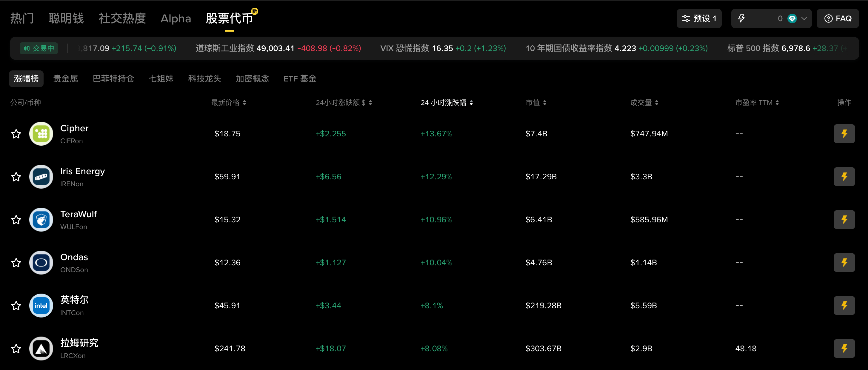Screen dimensions: 868x370
Task: Star the 英特尔 INTCon row
Action: tap(16, 306)
